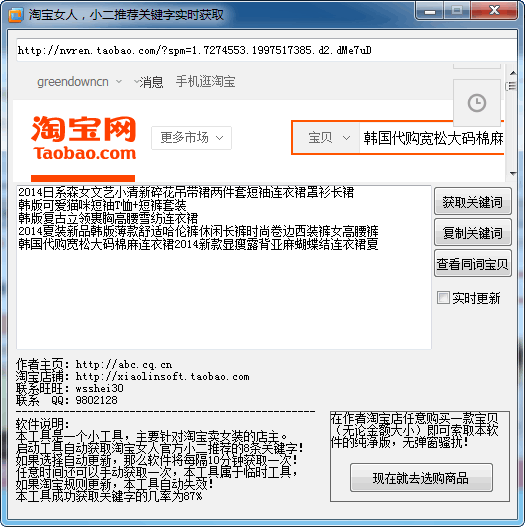Screen dimensions: 525x527
Task: Click the clock history icon
Action: 477,103
